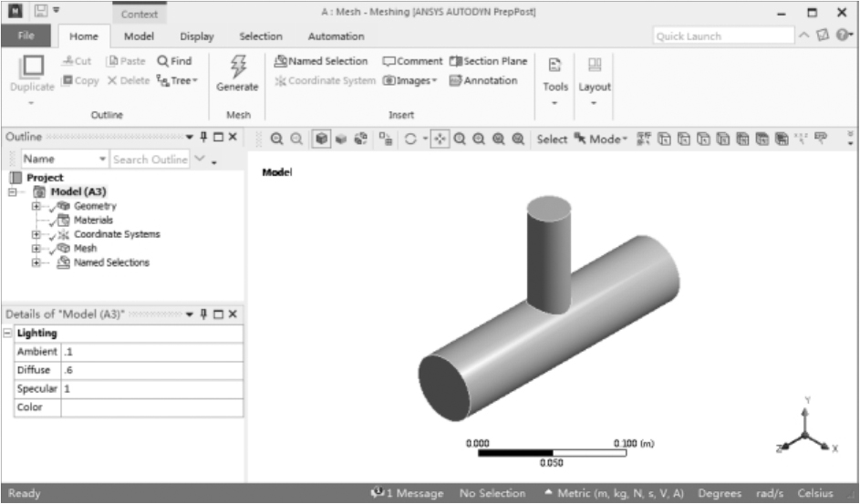Click the first zoom magnifier in viewport toolbar
Image resolution: width=860 pixels, height=504 pixels.
pyautogui.click(x=276, y=139)
